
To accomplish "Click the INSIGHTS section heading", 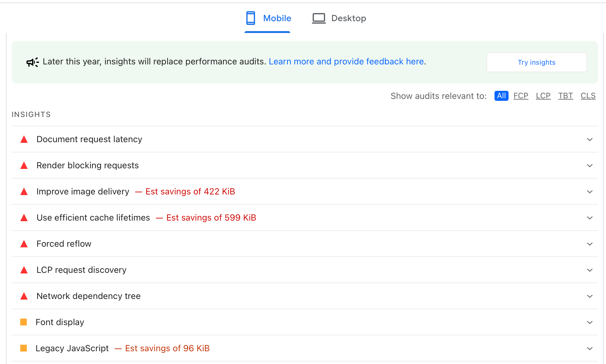I will [31, 114].
